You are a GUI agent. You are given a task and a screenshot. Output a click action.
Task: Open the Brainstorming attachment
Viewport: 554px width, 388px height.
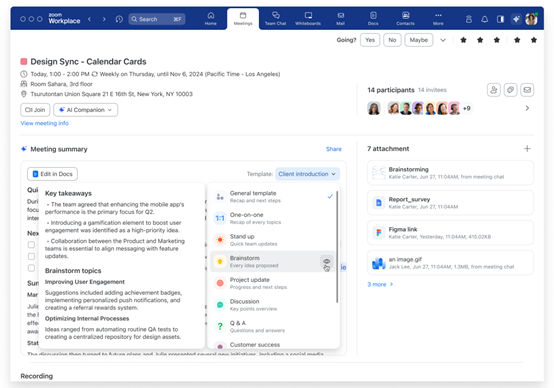click(450, 173)
